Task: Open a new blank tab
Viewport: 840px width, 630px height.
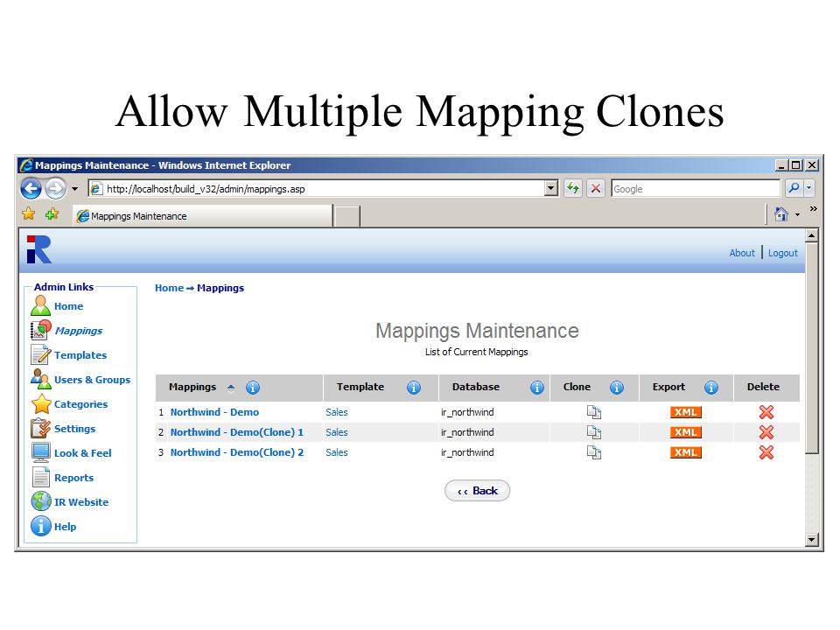Action: pyautogui.click(x=347, y=216)
